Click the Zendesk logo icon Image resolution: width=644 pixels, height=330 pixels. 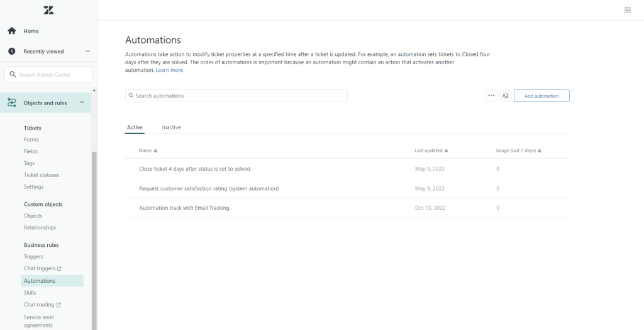point(48,10)
